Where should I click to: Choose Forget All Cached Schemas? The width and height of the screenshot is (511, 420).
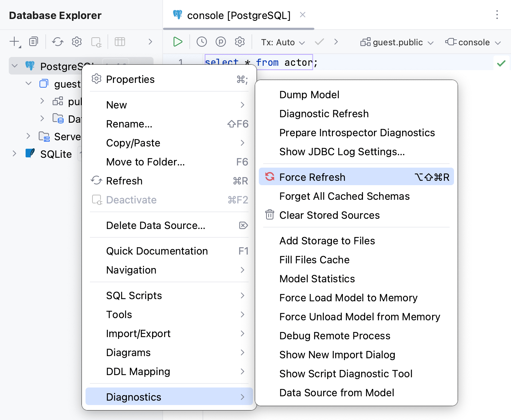click(344, 196)
